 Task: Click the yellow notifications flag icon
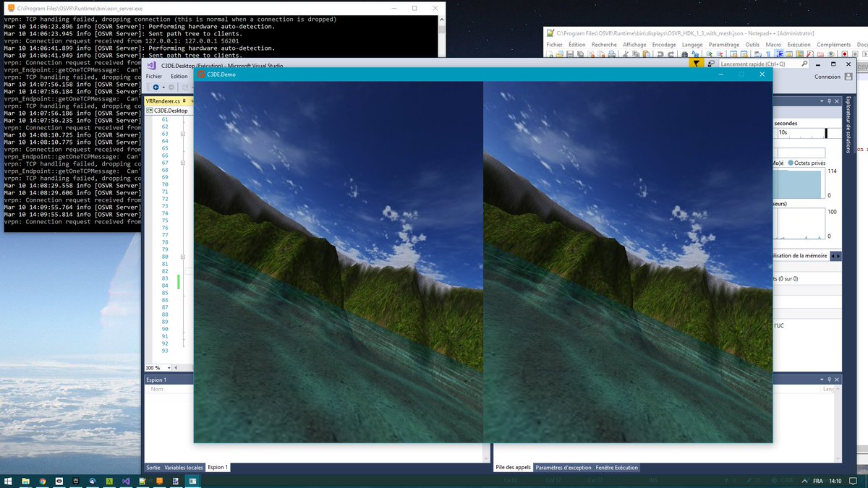point(696,64)
